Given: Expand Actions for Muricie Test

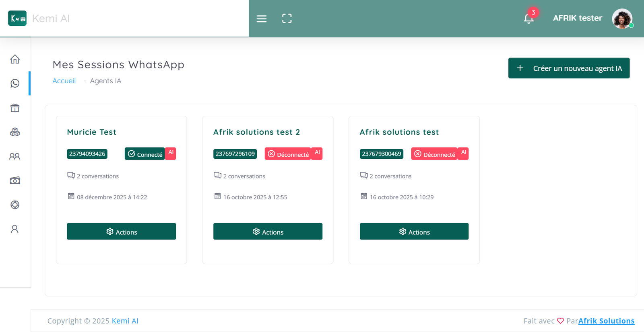Looking at the screenshot, I should (x=121, y=232).
